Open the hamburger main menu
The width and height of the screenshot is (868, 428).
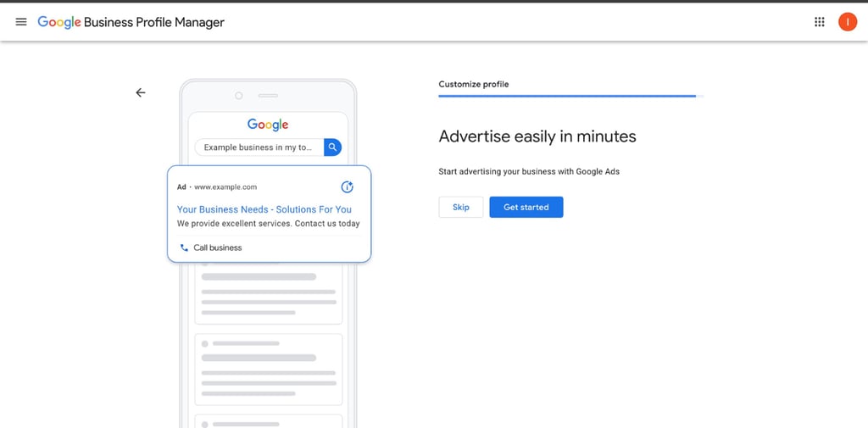(21, 22)
